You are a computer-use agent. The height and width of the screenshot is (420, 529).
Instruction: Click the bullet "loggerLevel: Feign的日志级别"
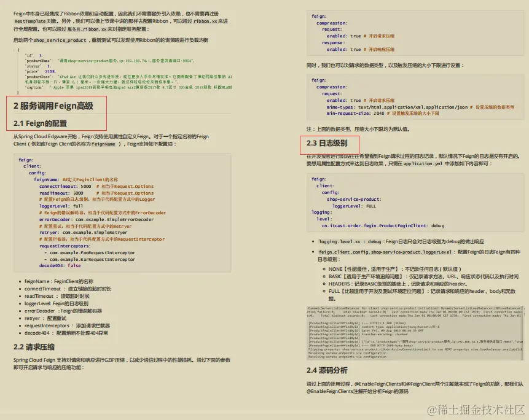click(x=57, y=303)
